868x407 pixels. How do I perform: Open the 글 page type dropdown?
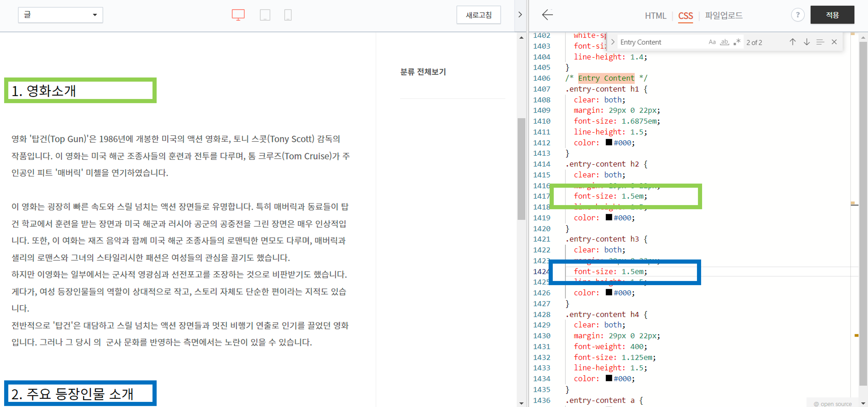(x=61, y=15)
